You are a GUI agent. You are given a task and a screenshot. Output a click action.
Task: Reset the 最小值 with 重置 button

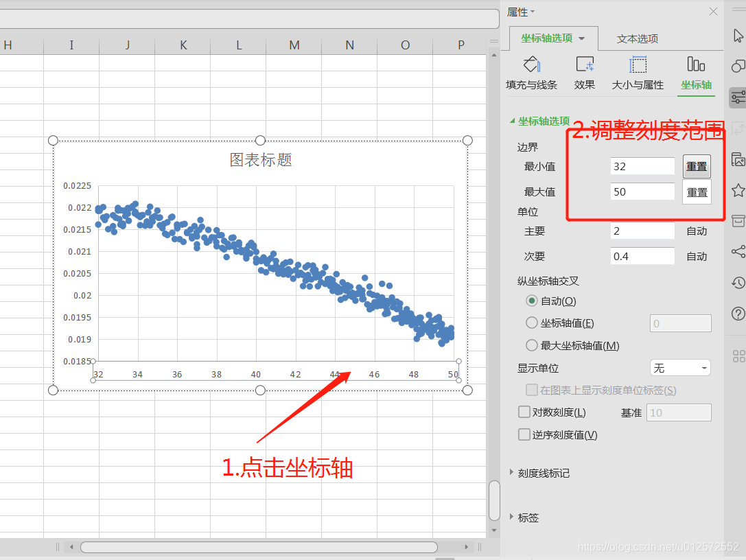tap(697, 167)
